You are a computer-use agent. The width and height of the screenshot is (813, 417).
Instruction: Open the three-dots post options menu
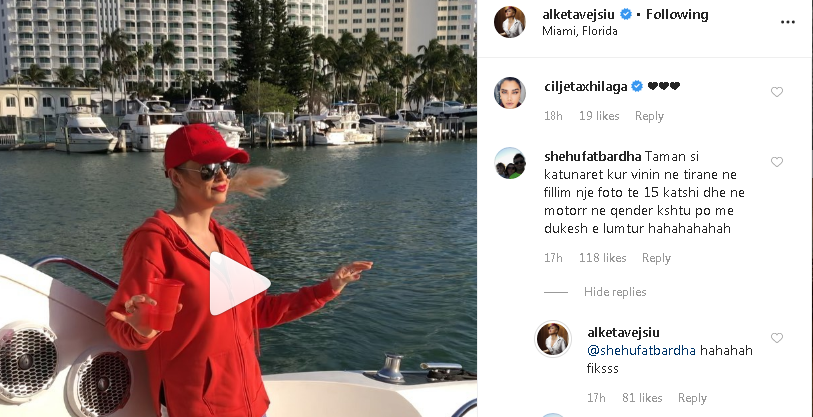(x=787, y=22)
